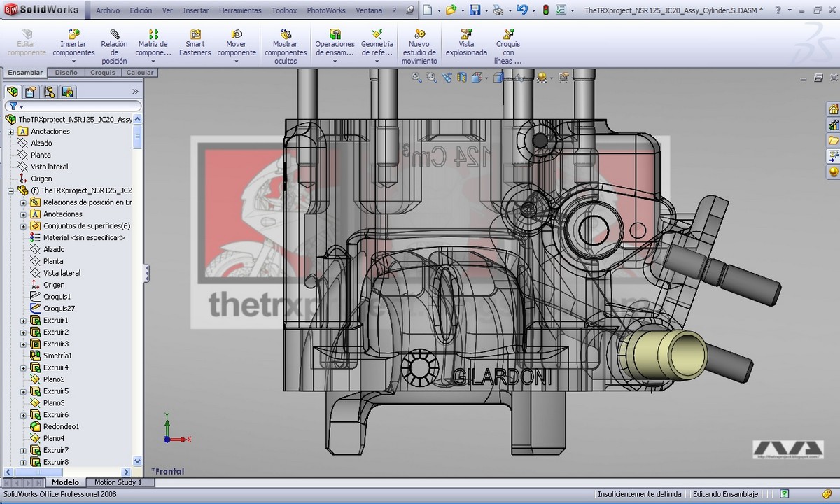Viewport: 840px width, 504px height.
Task: Click the Matriz de componentes icon
Action: point(153,34)
